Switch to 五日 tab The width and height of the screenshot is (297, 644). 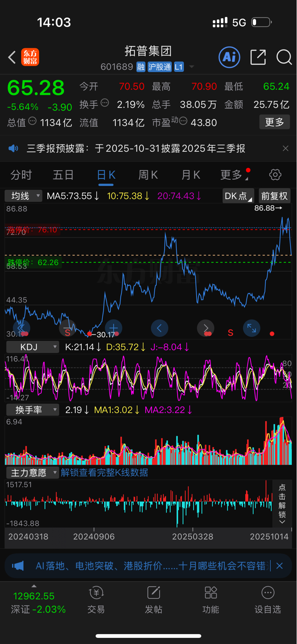coord(63,175)
